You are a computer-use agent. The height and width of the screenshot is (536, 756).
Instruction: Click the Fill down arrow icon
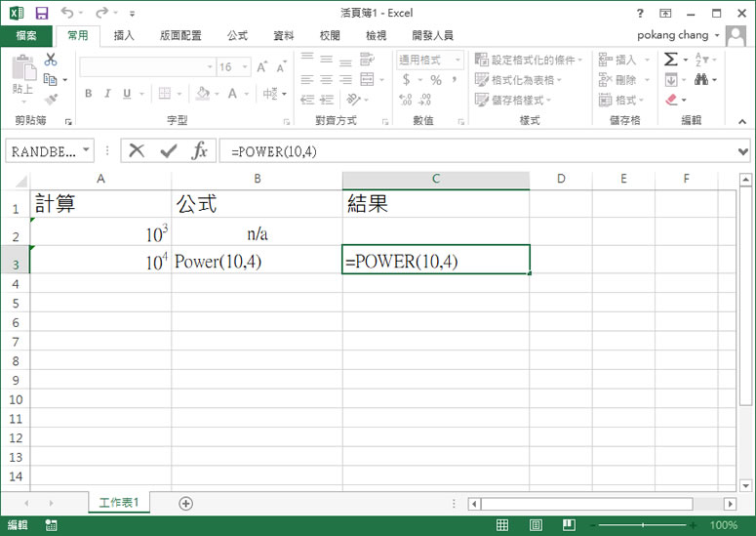pos(671,80)
